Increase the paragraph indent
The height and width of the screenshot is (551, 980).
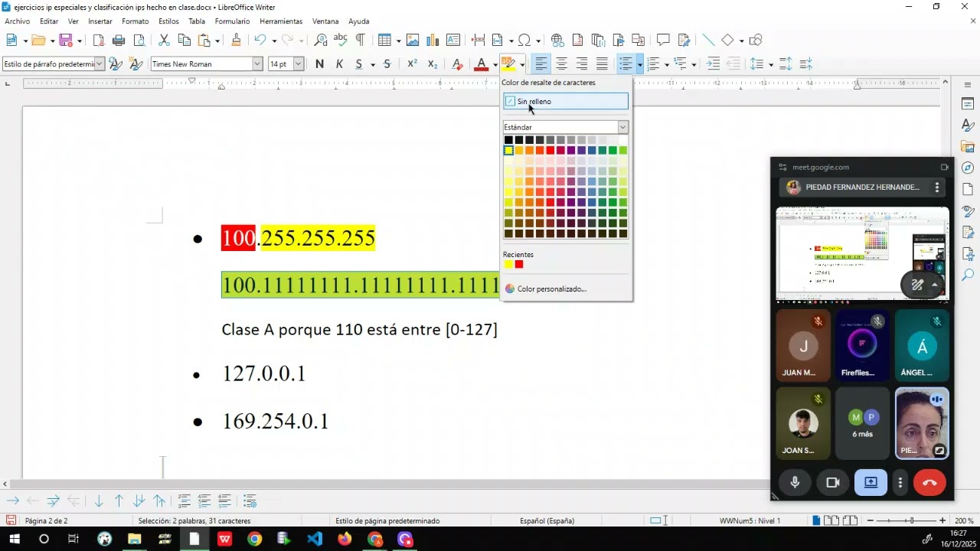[713, 64]
